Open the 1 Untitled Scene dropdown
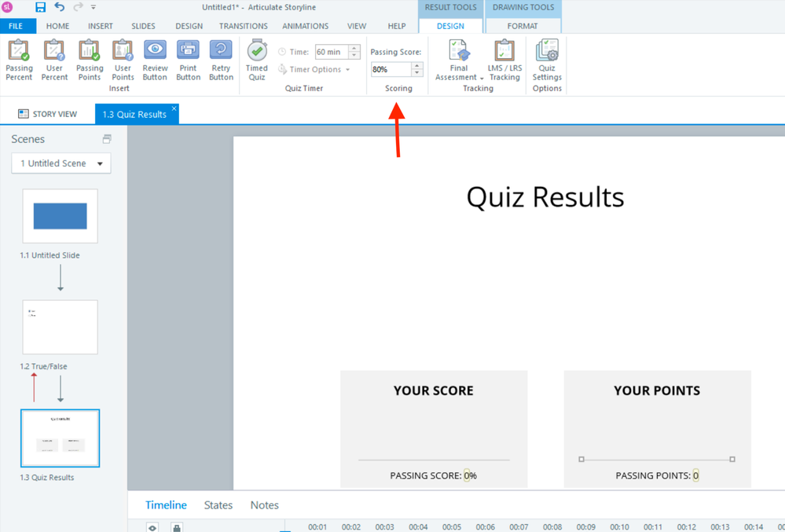785x532 pixels. click(61, 163)
